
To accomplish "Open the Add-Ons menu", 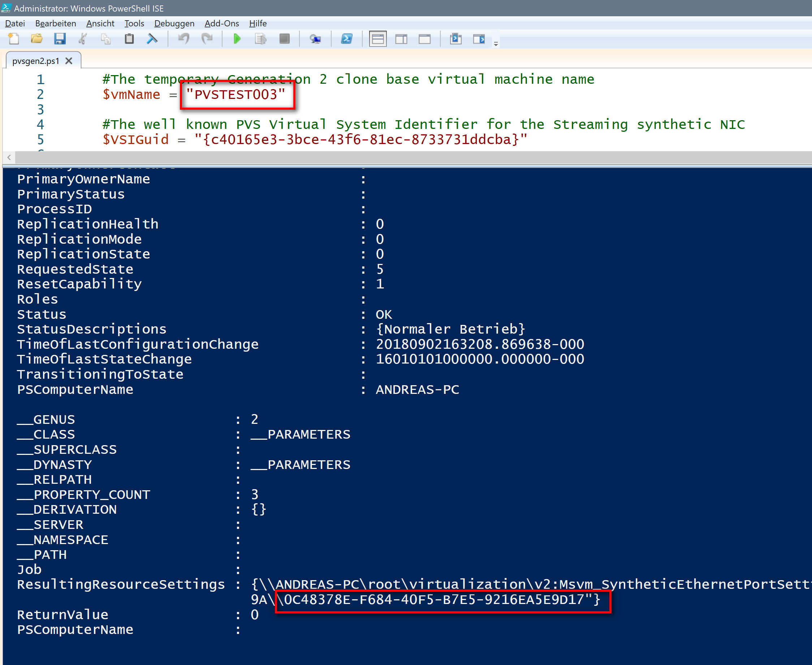I will pos(221,23).
